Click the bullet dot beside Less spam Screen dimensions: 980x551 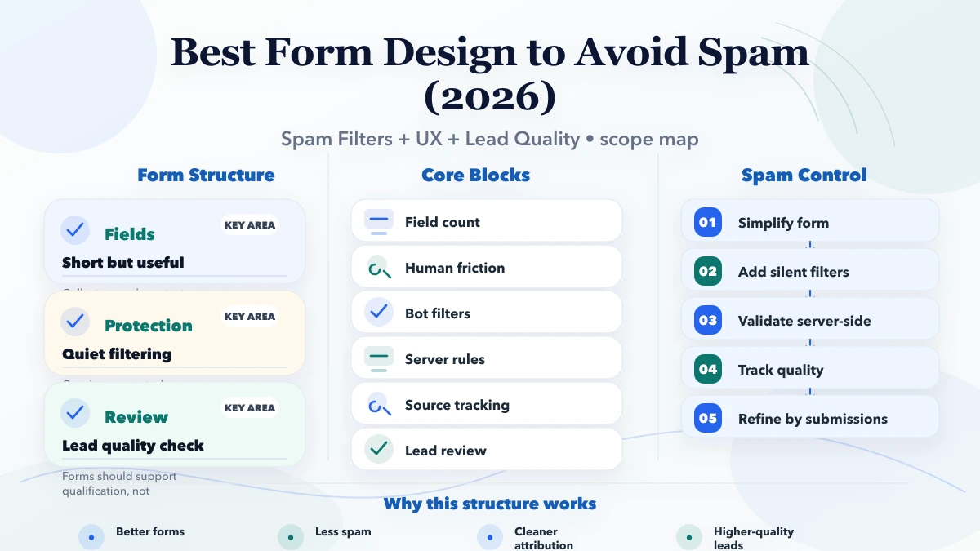[291, 537]
